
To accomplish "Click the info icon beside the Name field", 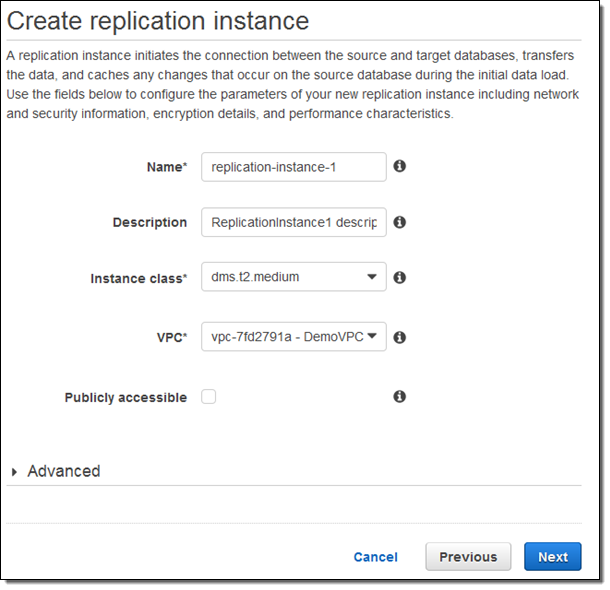I will click(x=399, y=166).
